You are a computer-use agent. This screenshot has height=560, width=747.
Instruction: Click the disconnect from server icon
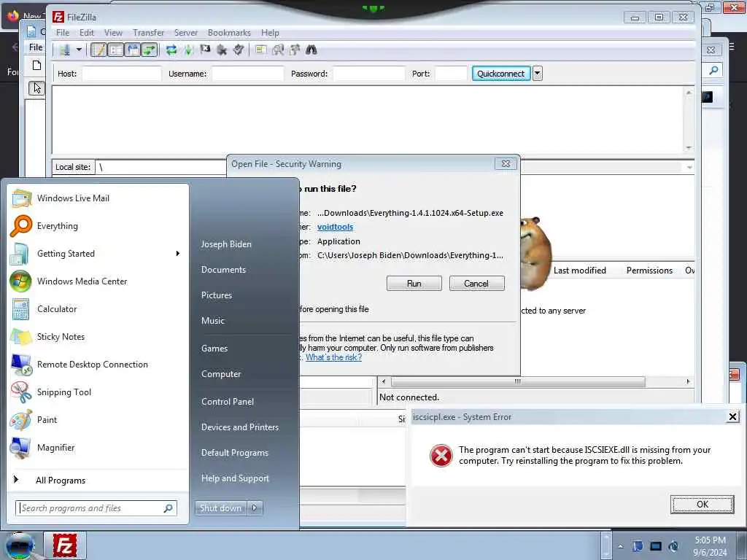click(x=222, y=50)
